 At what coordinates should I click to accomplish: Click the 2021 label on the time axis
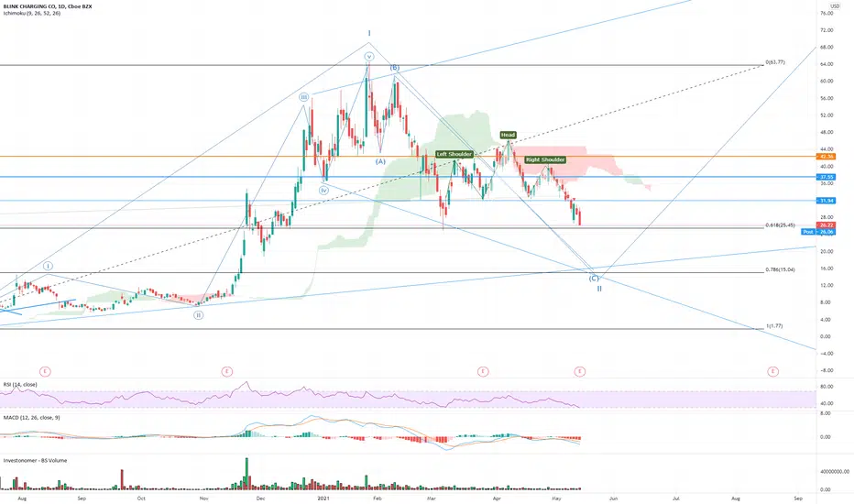[x=323, y=498]
